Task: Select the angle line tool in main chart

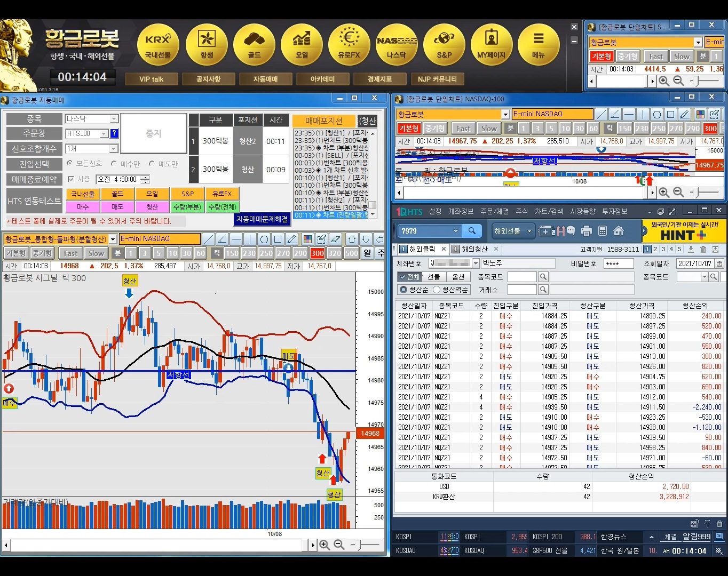Action: tap(223, 239)
